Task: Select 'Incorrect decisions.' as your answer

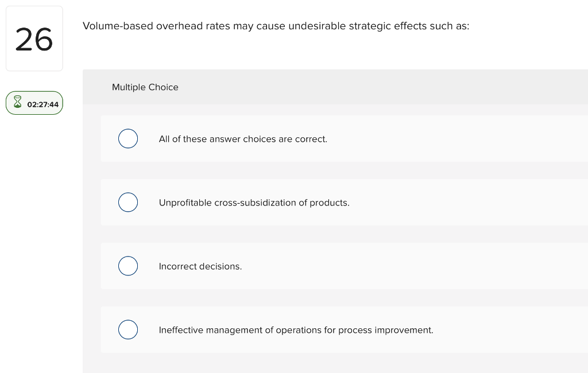Action: (x=128, y=266)
